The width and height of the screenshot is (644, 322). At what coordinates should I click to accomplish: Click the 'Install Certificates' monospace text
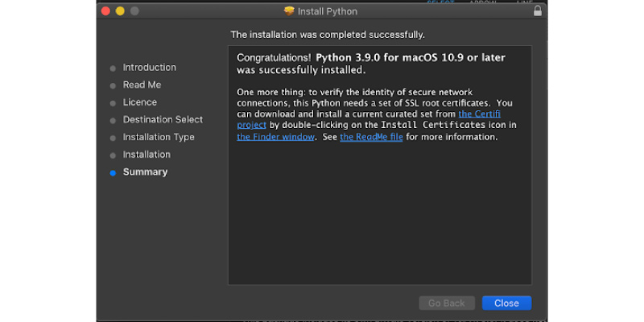tap(433, 125)
